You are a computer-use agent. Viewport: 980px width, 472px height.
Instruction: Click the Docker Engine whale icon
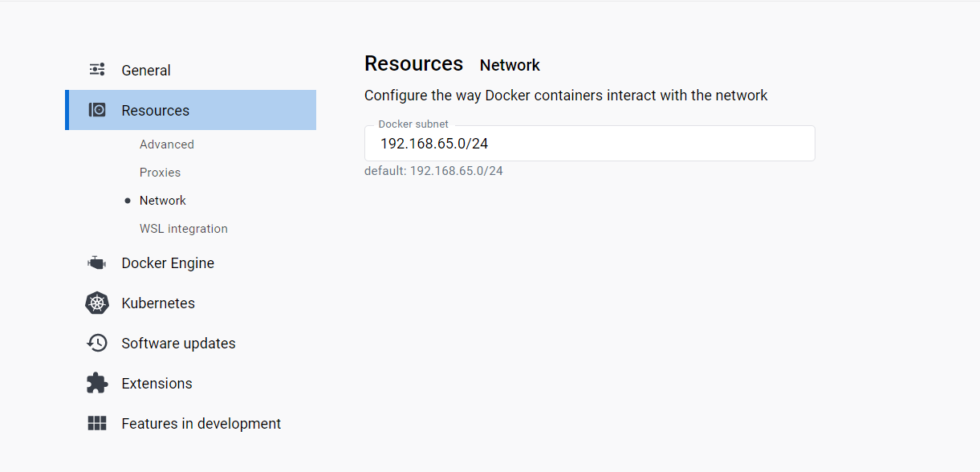(97, 262)
